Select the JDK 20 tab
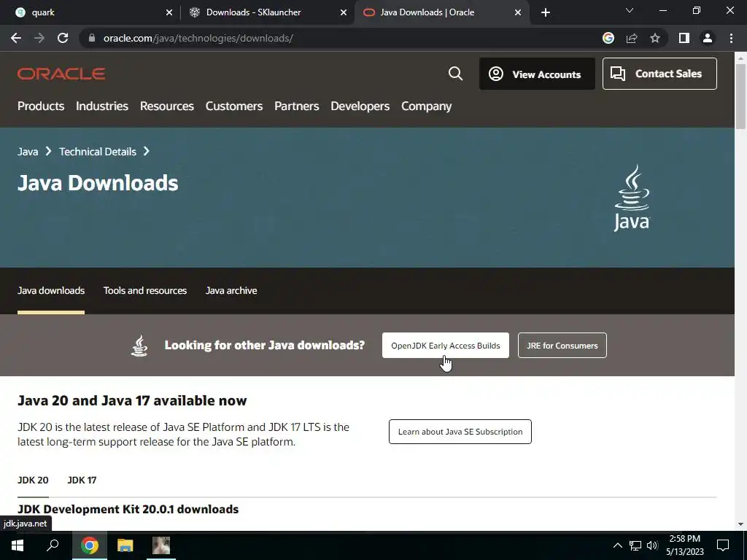Image resolution: width=747 pixels, height=560 pixels. point(33,480)
